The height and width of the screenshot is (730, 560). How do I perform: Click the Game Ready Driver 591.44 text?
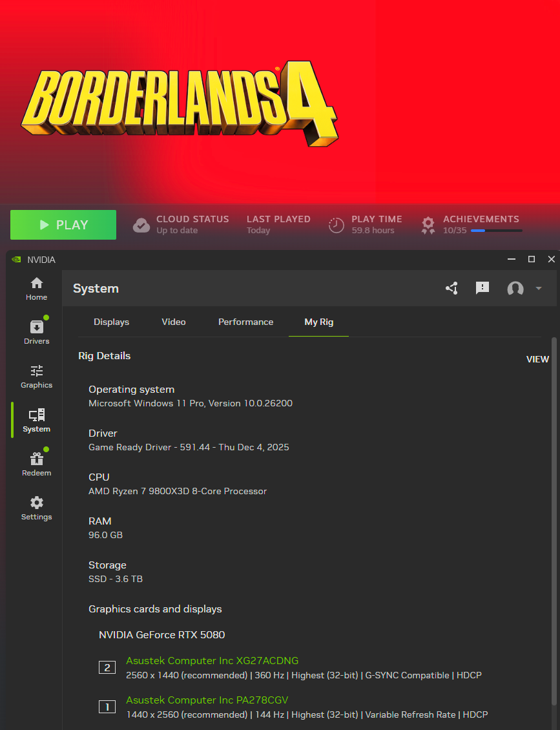(189, 448)
